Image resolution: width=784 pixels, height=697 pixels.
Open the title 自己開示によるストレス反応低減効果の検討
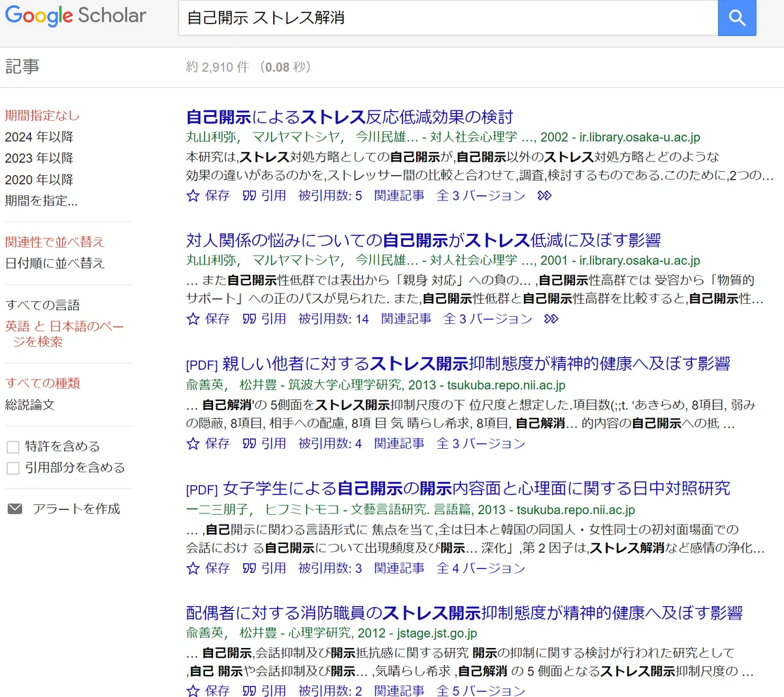[x=350, y=117]
